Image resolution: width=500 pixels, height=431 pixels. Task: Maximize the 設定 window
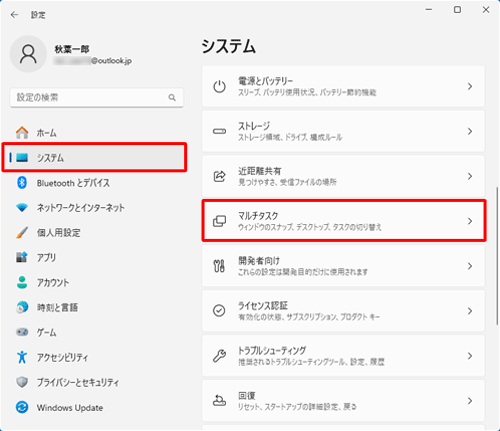[x=458, y=10]
